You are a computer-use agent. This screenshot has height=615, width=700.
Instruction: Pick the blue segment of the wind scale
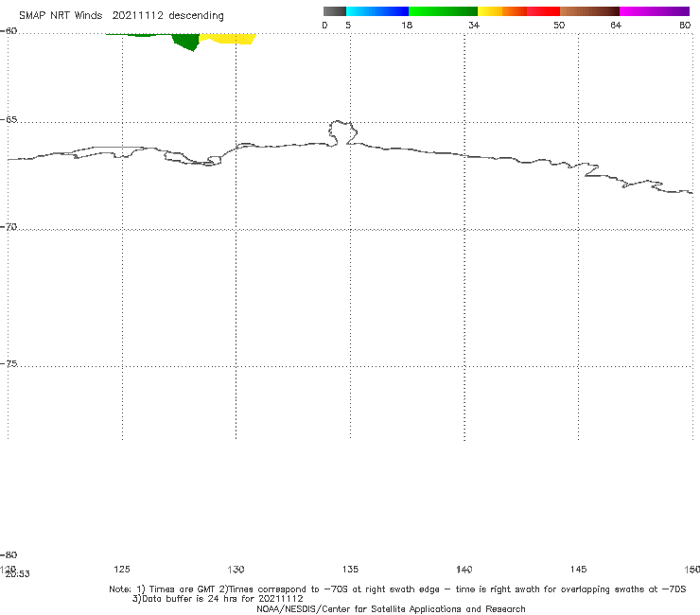point(377,11)
